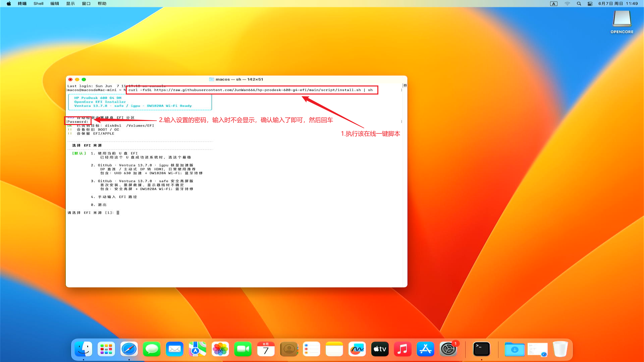Screen dimensions: 644x362
Task: Open minimized document preview in Dock
Action: point(537,349)
